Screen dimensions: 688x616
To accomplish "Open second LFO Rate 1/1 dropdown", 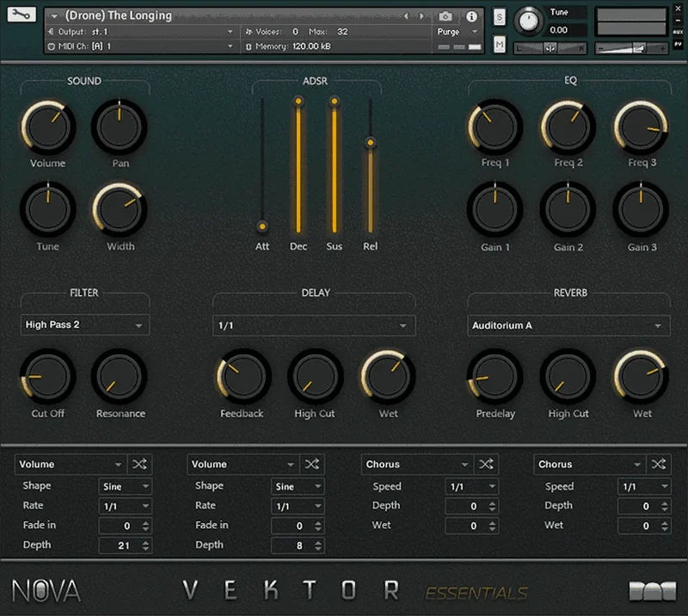I will tap(298, 506).
